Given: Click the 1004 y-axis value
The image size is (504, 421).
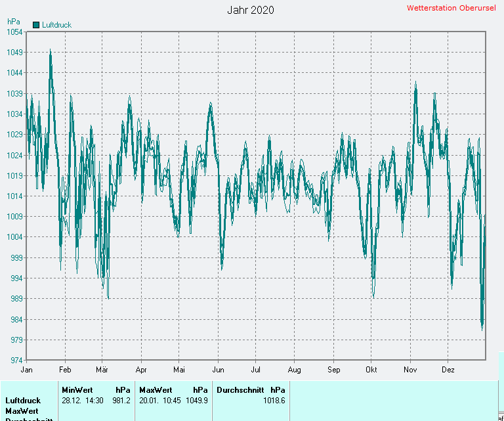Looking at the screenshot, I should (x=15, y=237).
